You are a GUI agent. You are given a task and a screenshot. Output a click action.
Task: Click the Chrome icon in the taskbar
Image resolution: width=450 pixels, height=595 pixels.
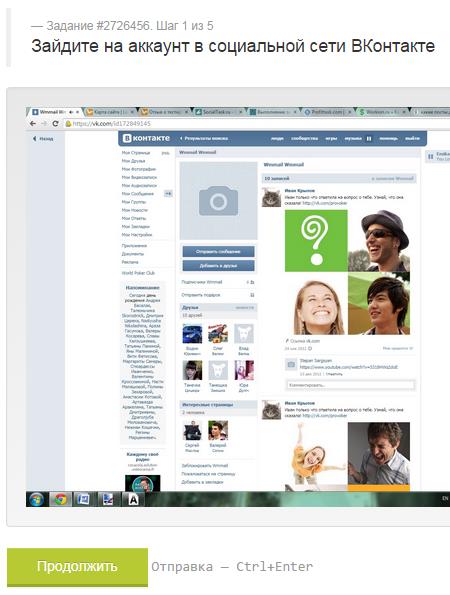60,499
